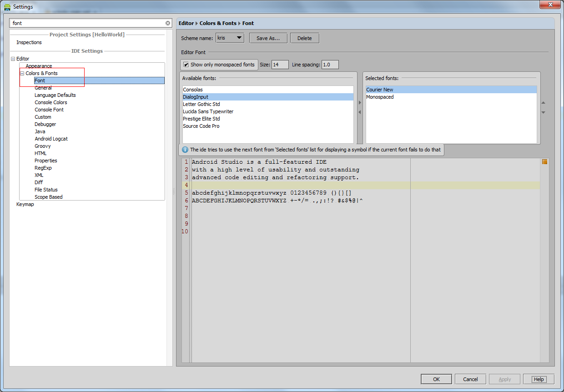Select Source Code Pro in available fonts
Screen dimensions: 564x392
pos(201,126)
